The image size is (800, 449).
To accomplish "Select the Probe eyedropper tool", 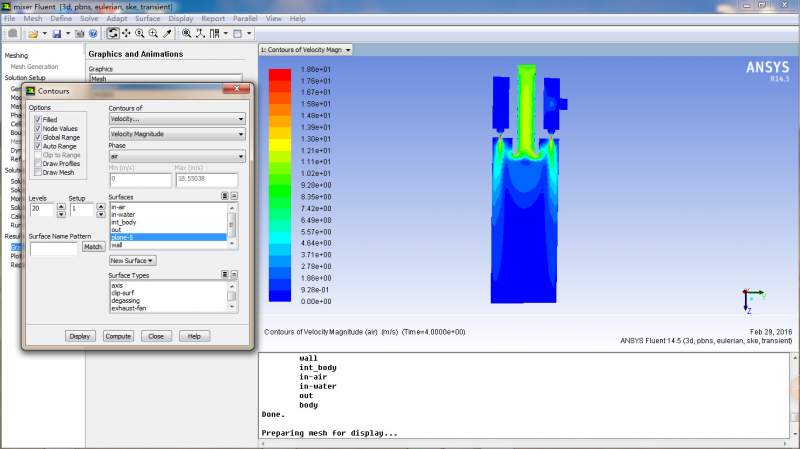I will tap(167, 34).
